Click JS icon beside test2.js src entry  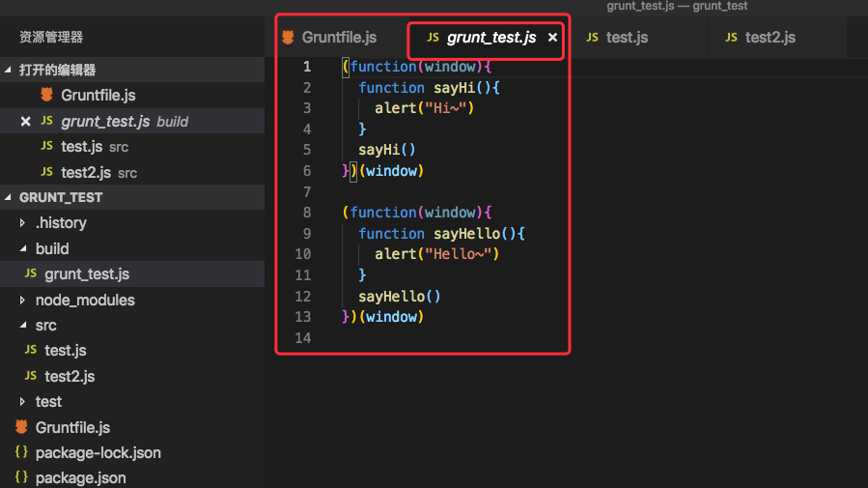(47, 172)
